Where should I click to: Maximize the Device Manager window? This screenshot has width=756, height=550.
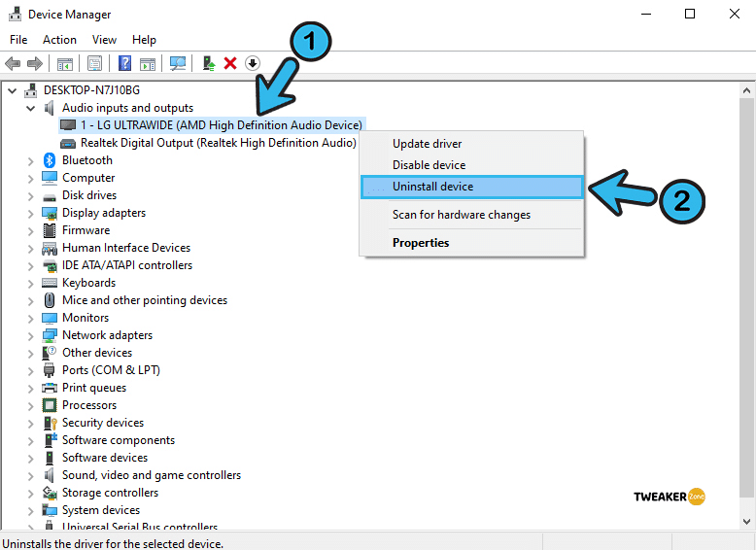[x=690, y=14]
